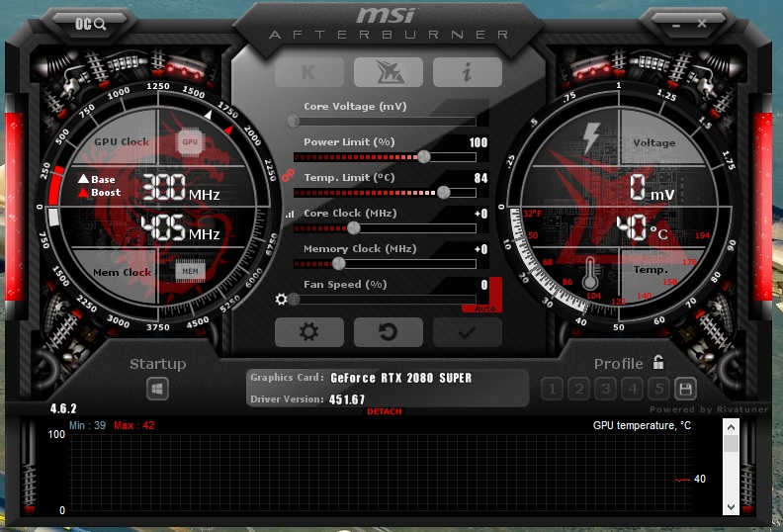Click the Kombustor K button
This screenshot has height=532, width=783.
pyautogui.click(x=309, y=72)
